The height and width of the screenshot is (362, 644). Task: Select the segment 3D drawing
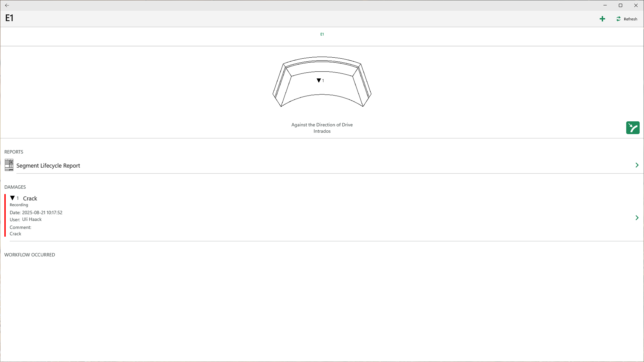[322, 82]
